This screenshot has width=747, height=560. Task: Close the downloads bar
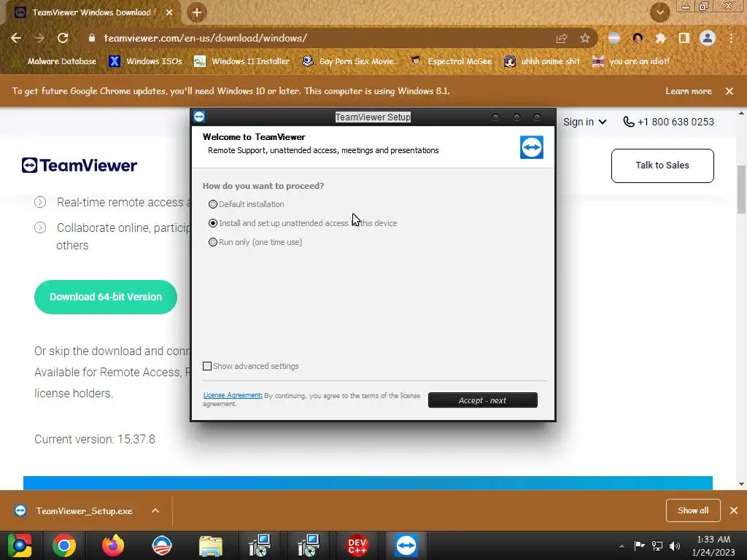734,510
